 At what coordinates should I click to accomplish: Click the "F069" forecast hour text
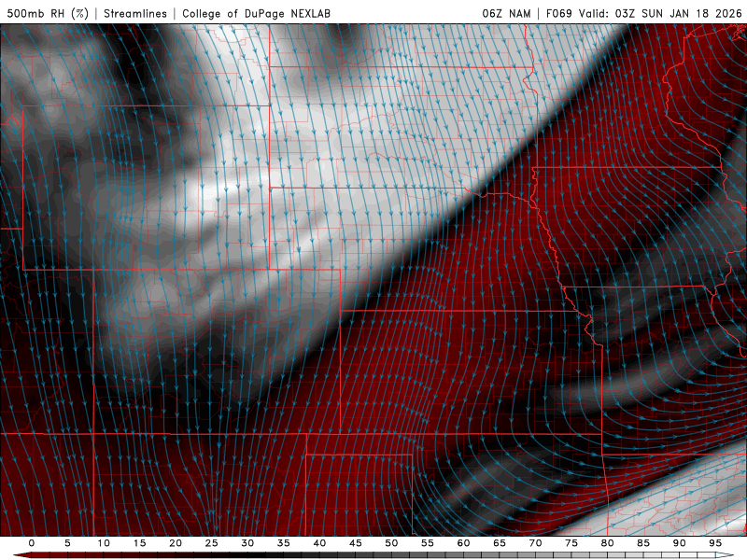point(558,13)
